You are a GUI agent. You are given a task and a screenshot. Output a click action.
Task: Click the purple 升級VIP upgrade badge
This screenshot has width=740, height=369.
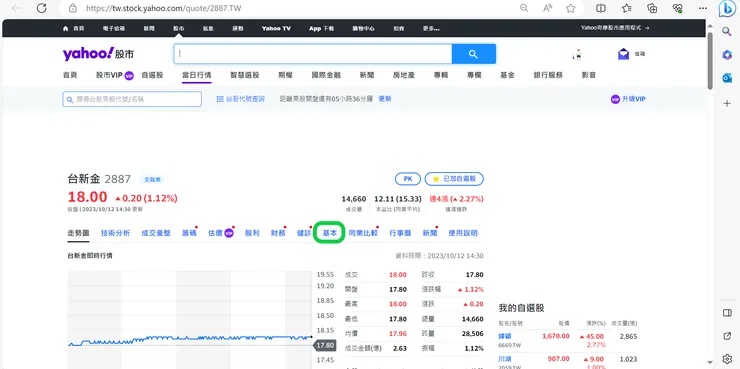[x=628, y=99]
